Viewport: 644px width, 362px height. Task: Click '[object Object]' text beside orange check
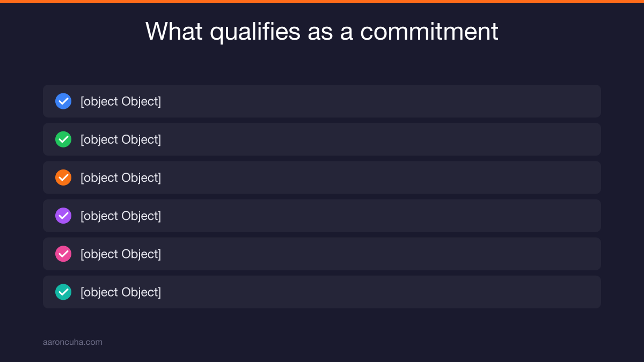point(121,178)
